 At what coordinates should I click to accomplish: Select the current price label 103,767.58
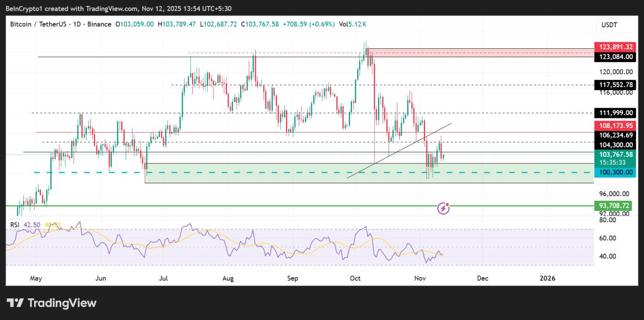click(x=615, y=155)
